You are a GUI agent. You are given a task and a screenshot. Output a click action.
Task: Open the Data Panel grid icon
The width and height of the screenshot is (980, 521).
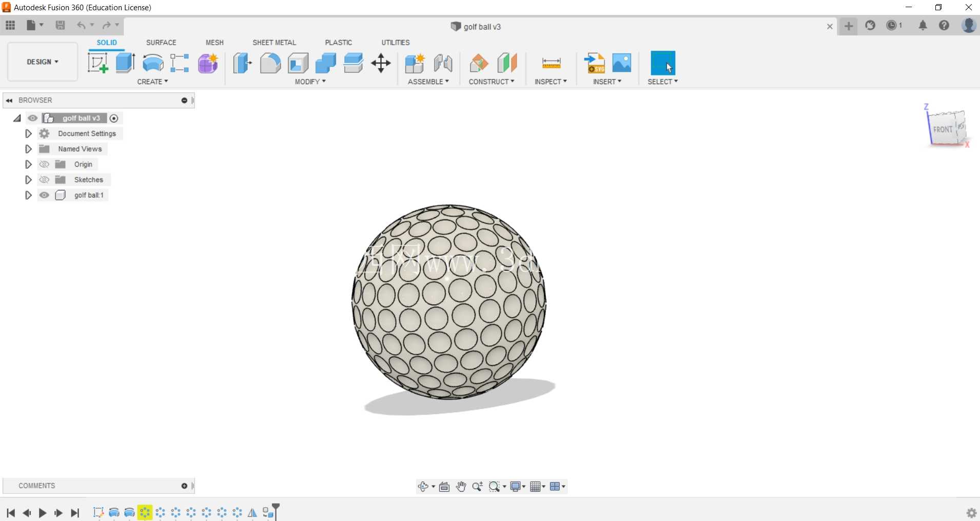click(x=10, y=25)
